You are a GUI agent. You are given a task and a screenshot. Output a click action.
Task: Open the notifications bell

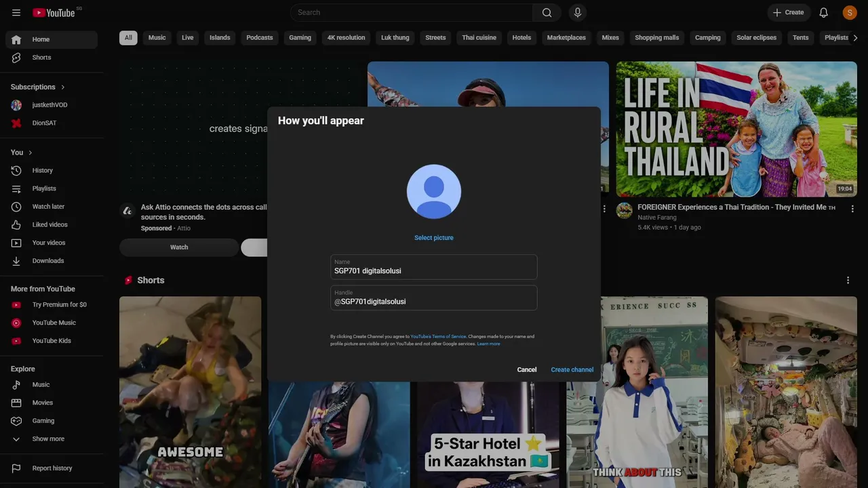[x=823, y=12]
